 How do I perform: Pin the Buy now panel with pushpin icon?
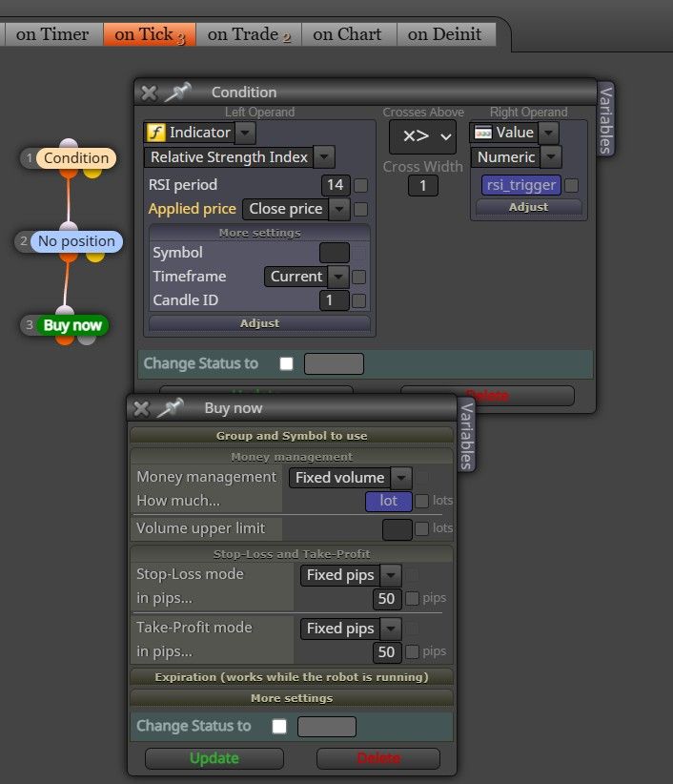[x=170, y=408]
